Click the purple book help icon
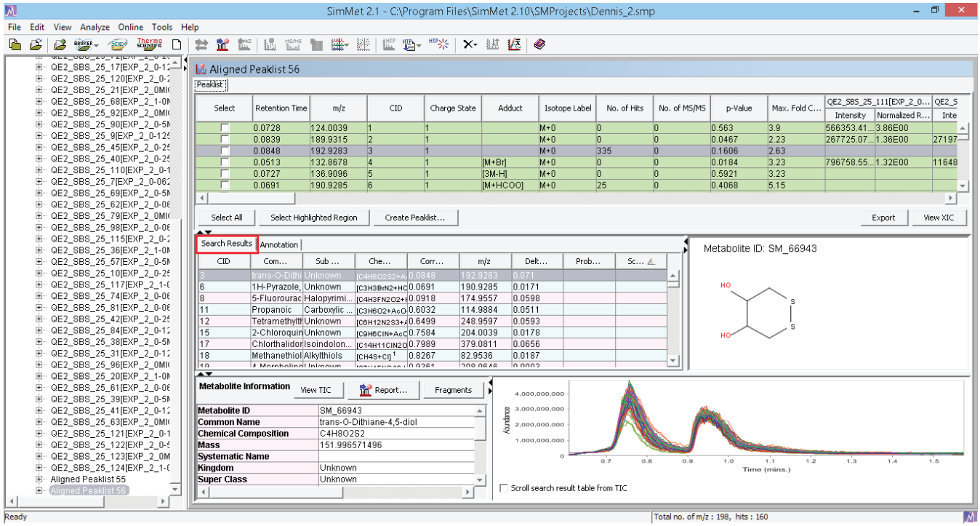The height and width of the screenshot is (526, 980). click(539, 44)
